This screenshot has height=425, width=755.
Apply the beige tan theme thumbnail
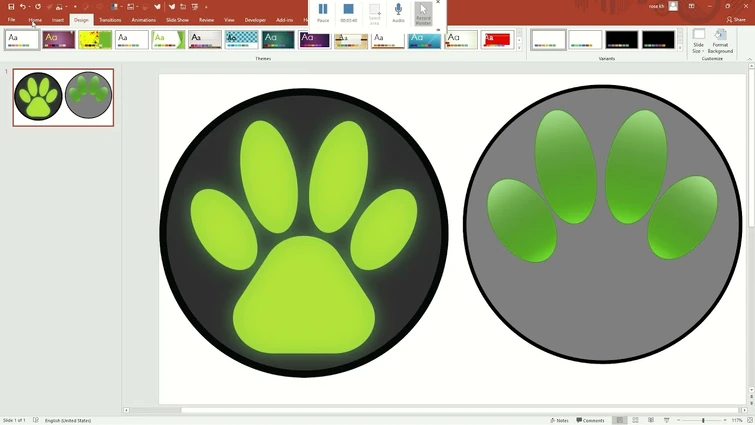351,40
